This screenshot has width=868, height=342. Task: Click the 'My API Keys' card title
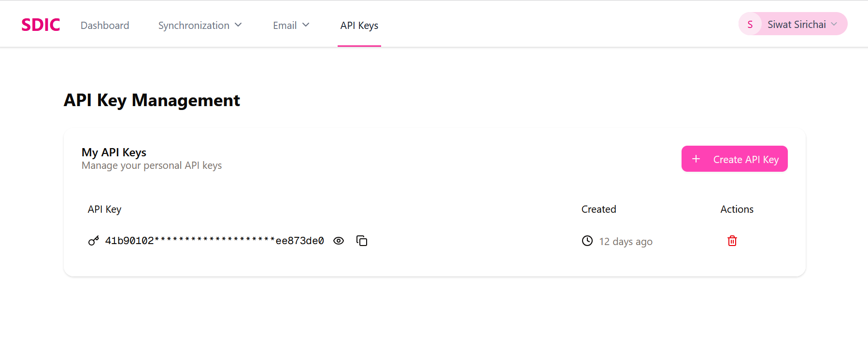(114, 152)
